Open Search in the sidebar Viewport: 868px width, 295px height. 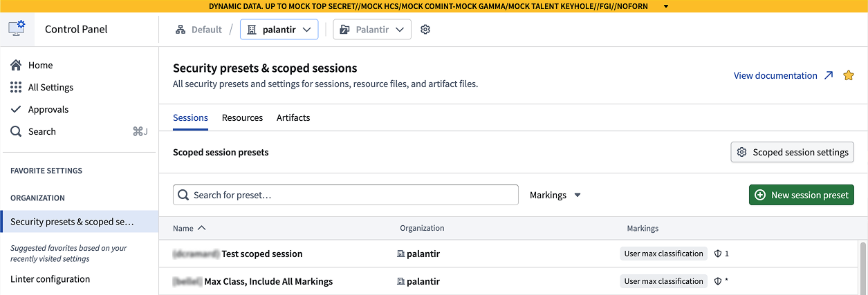pyautogui.click(x=80, y=131)
